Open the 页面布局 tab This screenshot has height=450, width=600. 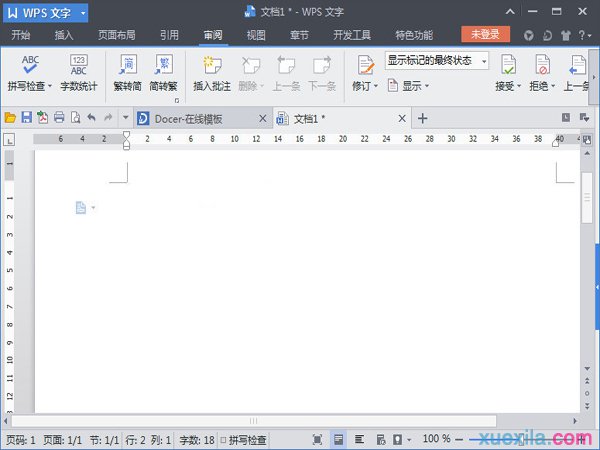117,35
